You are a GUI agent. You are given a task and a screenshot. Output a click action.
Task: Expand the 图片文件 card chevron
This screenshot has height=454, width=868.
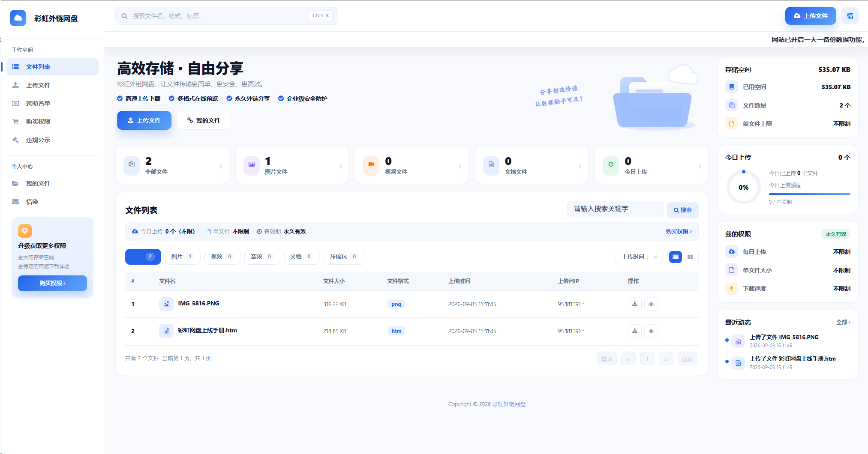(x=340, y=167)
